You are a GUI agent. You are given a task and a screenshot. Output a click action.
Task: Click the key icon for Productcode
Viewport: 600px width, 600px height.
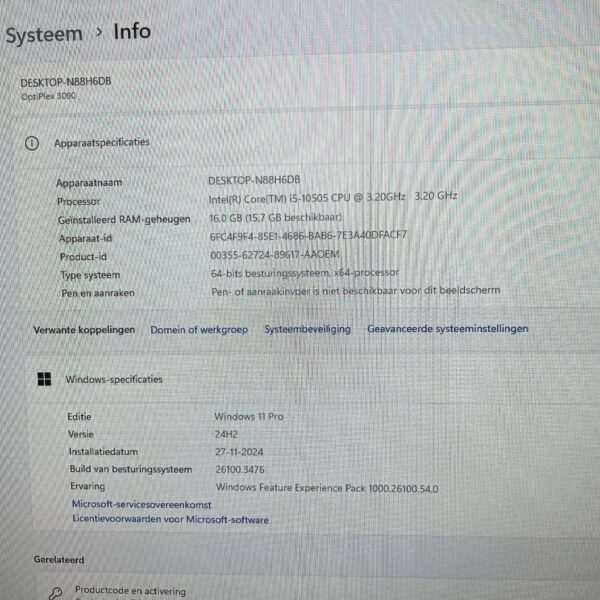55,593
